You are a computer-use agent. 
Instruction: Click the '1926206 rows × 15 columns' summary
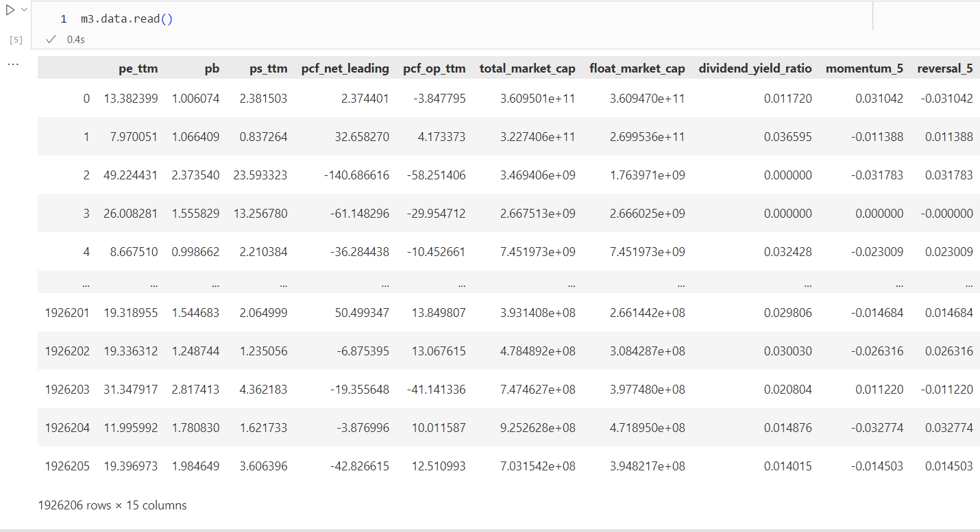pyautogui.click(x=112, y=505)
